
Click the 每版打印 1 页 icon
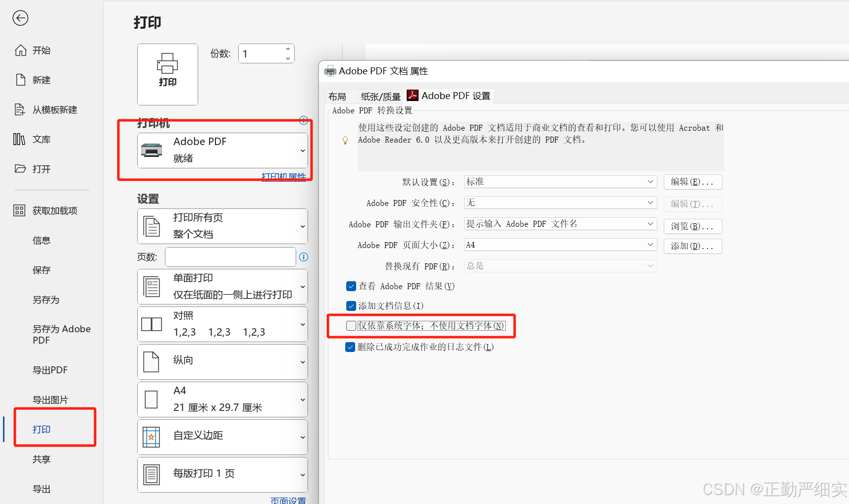coord(152,475)
